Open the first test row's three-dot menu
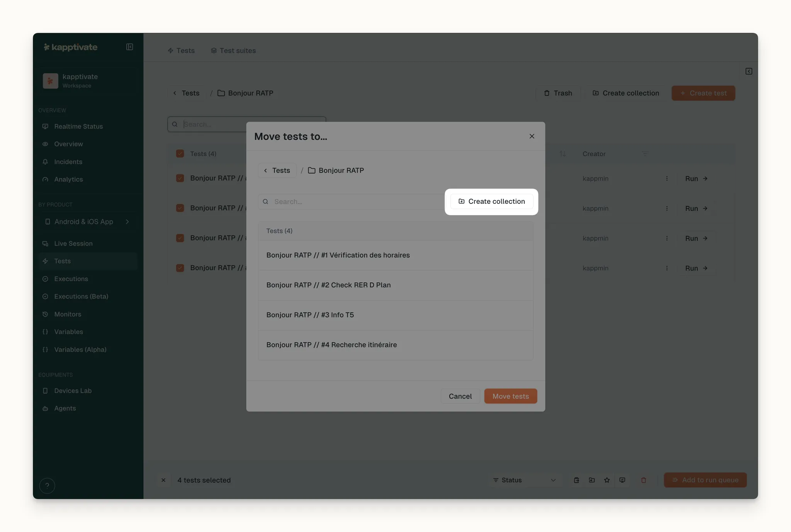The width and height of the screenshot is (791, 532). tap(667, 178)
